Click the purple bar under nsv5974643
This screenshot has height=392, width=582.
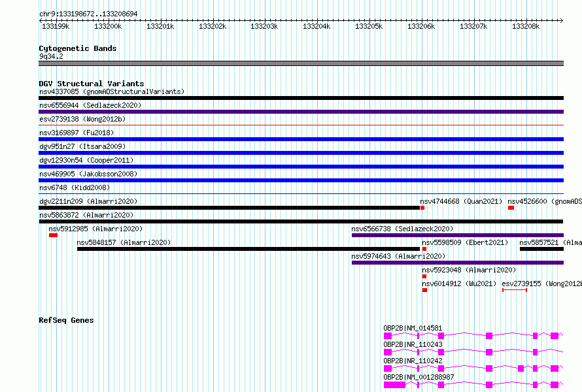coord(458,263)
